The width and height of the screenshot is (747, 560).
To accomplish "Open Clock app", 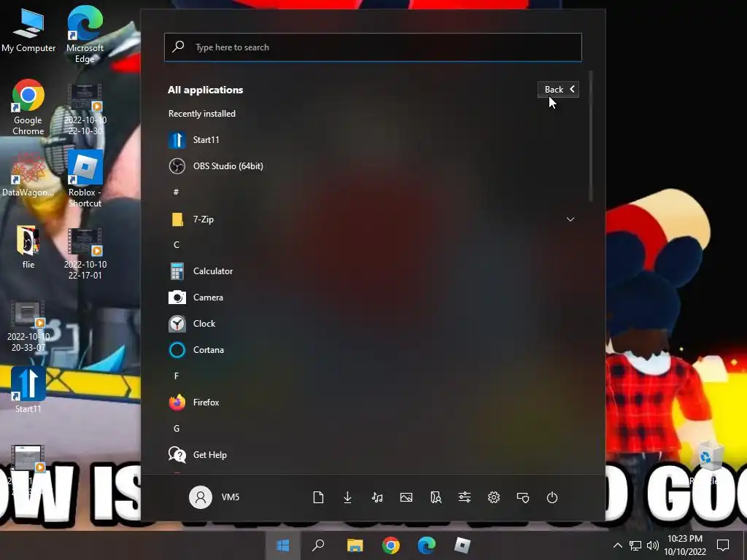I will point(371,323).
